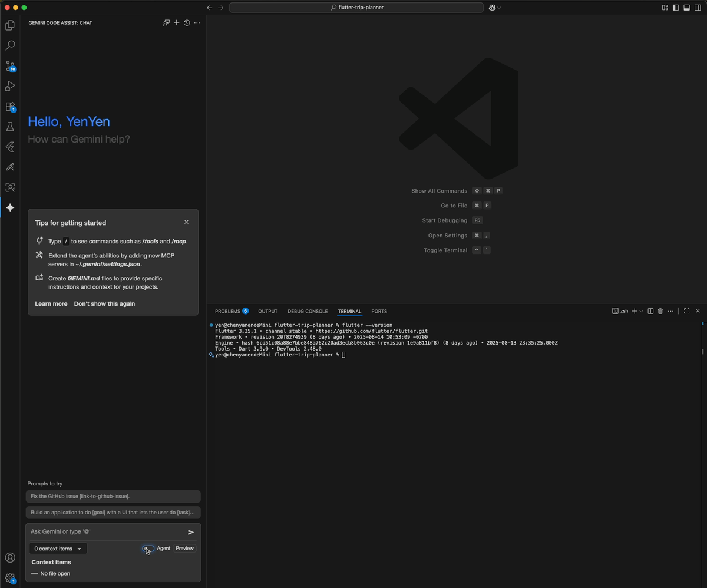Click the flutter-trip-planner command center search
Viewport: 707px width, 588px height.
pyautogui.click(x=356, y=8)
